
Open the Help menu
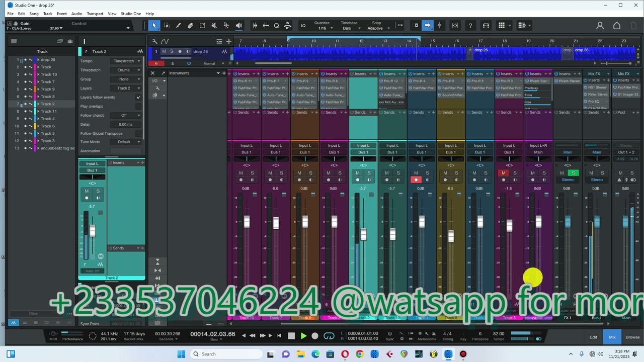(150, 14)
